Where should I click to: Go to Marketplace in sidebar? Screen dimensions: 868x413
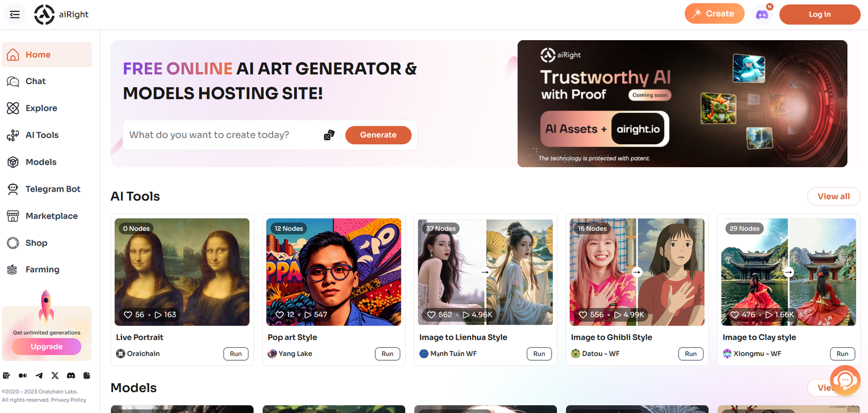[x=52, y=216]
